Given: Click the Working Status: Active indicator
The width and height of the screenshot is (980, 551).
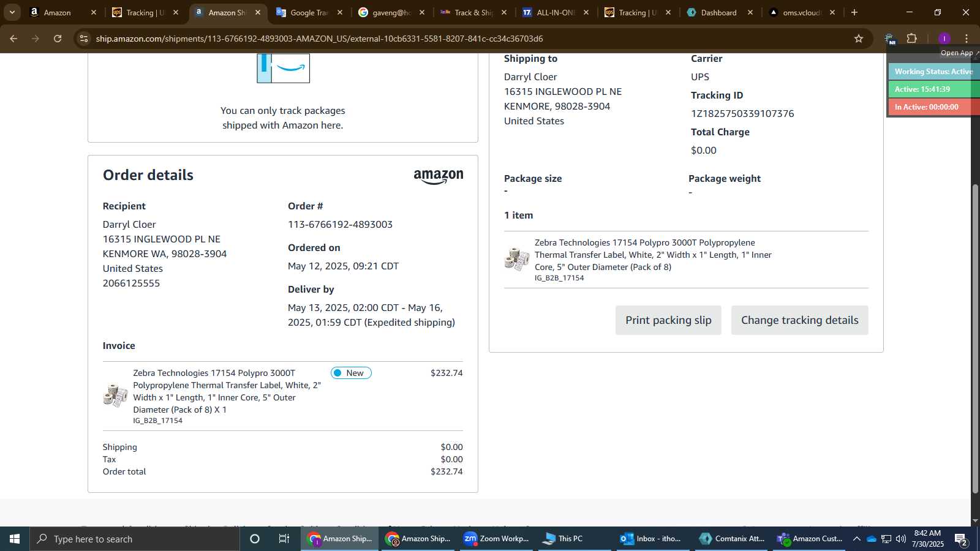Looking at the screenshot, I should [933, 72].
